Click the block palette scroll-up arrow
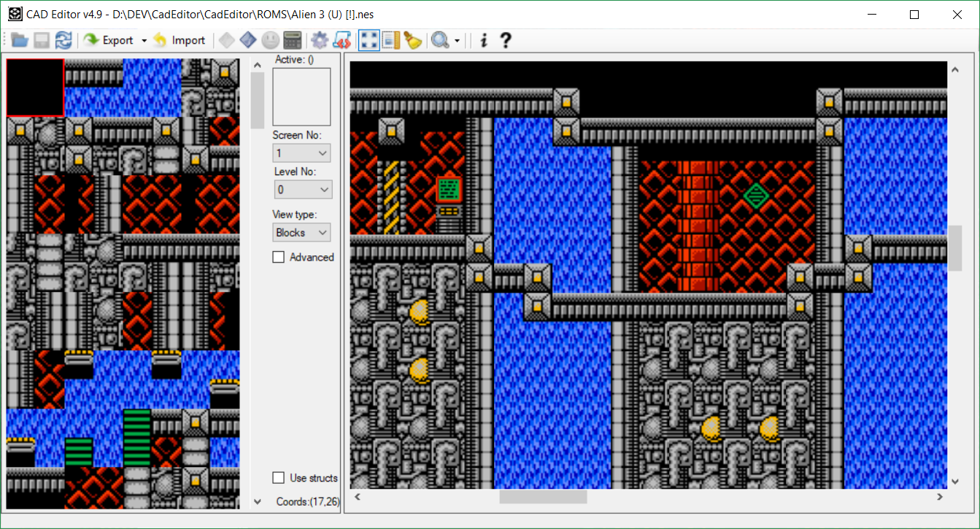 [x=257, y=65]
